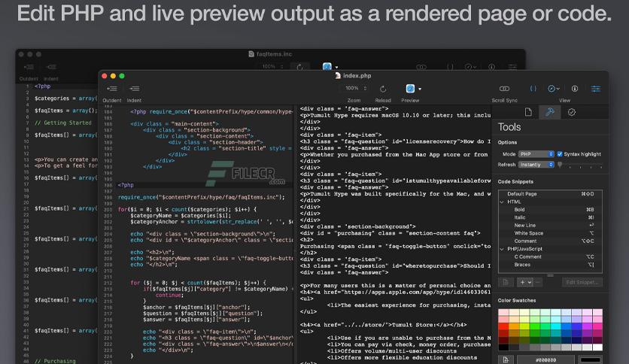Reload the preview in the index.php window
The image size is (629, 364).
pyautogui.click(x=383, y=89)
